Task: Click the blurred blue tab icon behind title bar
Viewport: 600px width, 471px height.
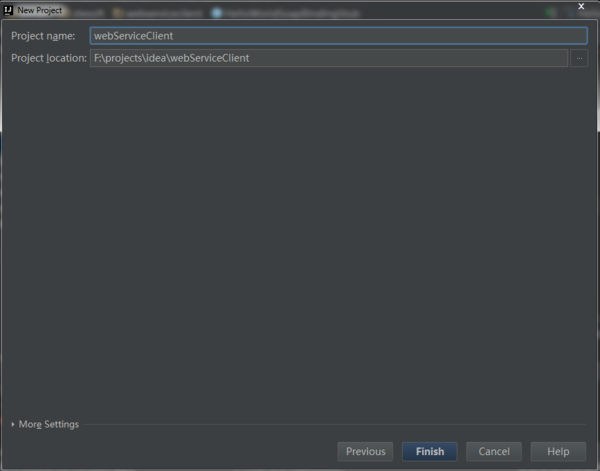Action: click(216, 13)
